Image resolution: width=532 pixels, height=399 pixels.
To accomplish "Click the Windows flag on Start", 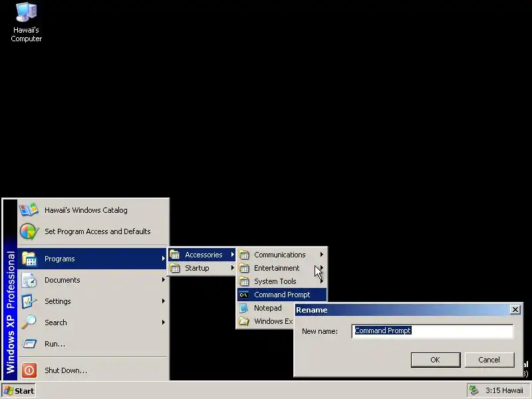I will coord(8,390).
